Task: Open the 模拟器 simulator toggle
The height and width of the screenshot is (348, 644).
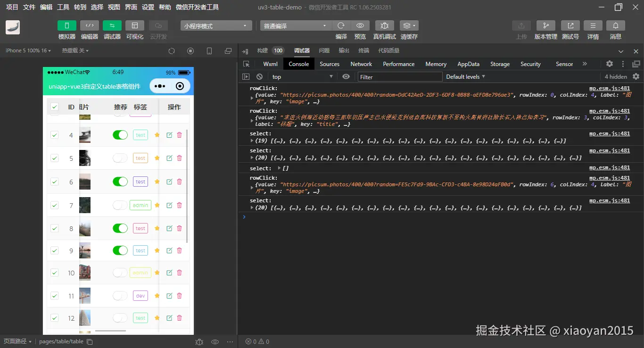Action: point(67,25)
